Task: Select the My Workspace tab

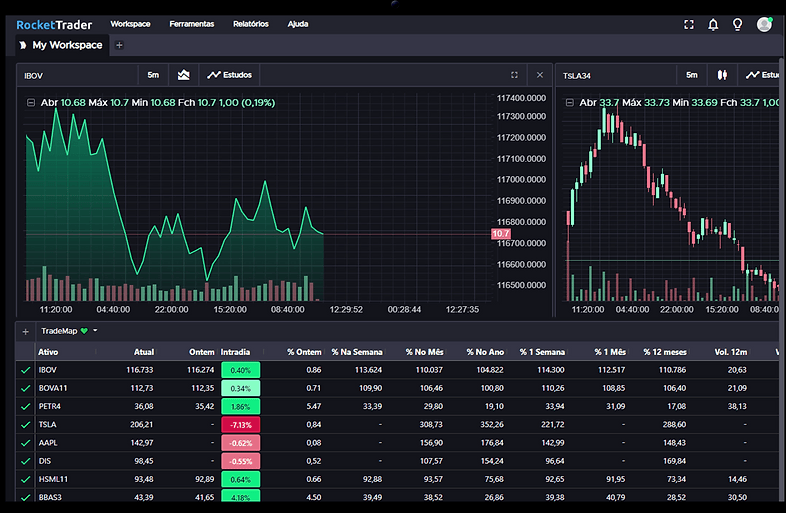Action: [61, 45]
